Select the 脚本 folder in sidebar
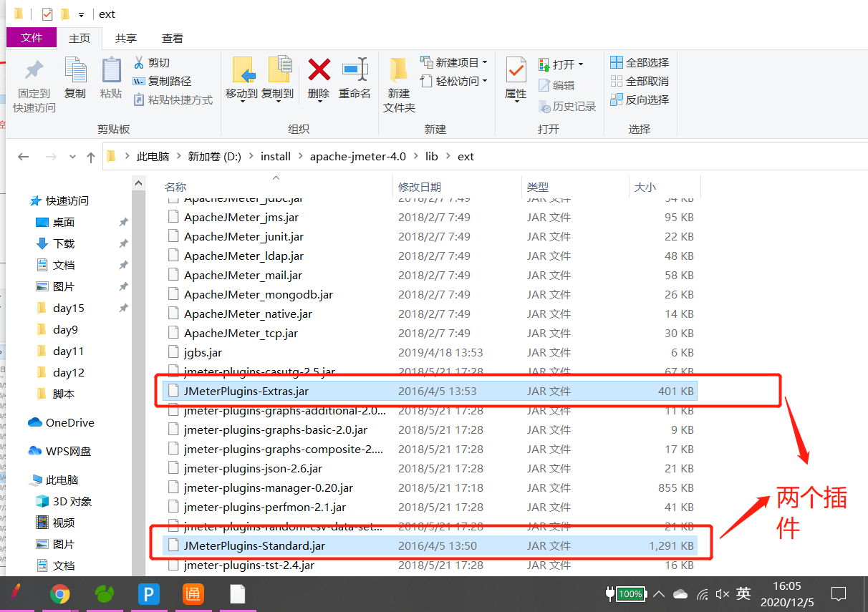The width and height of the screenshot is (868, 612). coord(64,394)
